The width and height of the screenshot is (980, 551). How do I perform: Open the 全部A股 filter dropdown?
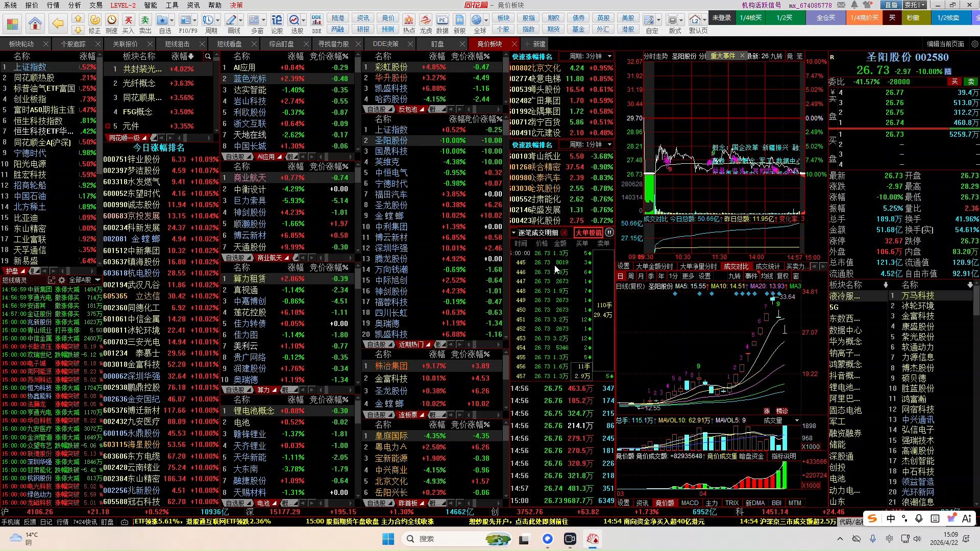point(97,280)
